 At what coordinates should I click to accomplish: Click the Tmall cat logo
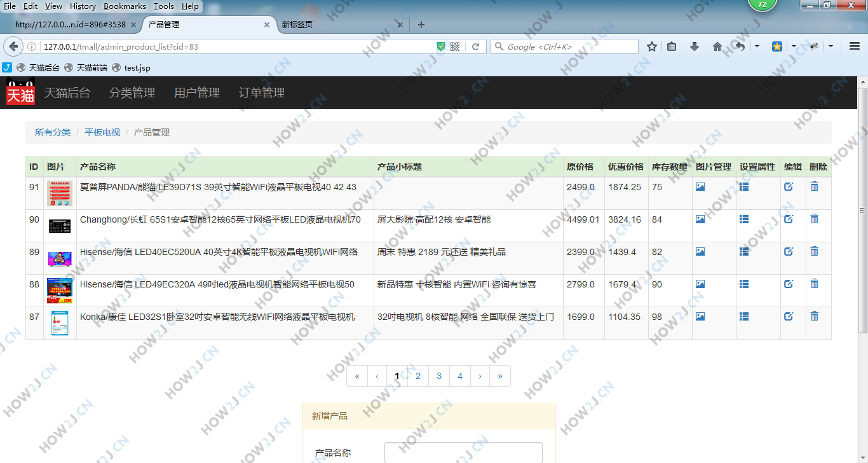20,92
